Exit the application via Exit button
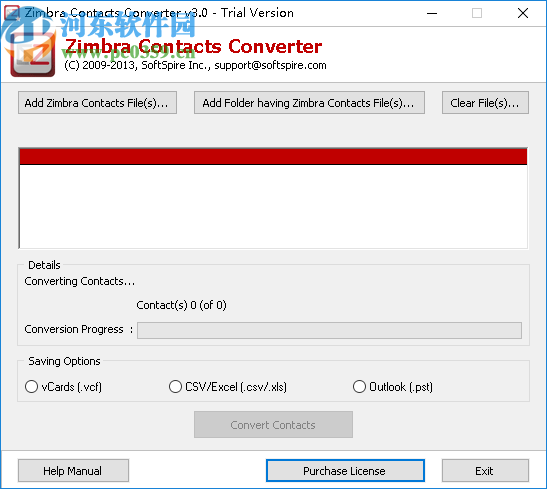Viewport: 547px width, 489px height. 485,471
